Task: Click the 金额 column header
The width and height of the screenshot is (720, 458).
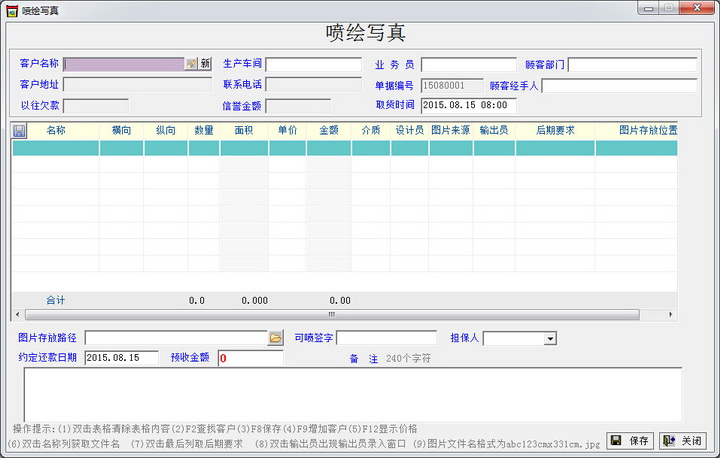Action: (329, 130)
